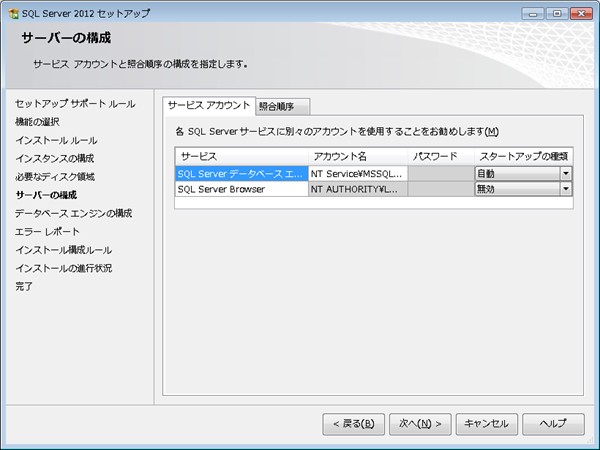Select インストール ルール step in sidebar
The height and width of the screenshot is (450, 600).
coord(56,140)
